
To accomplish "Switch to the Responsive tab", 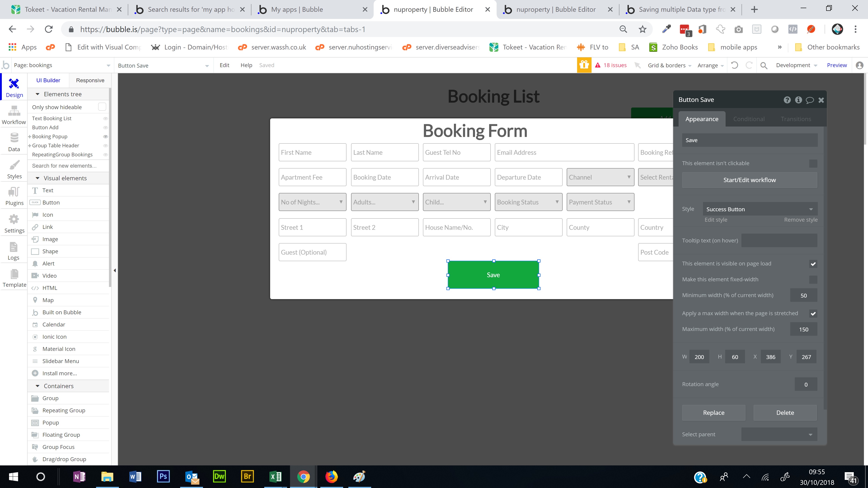I will point(90,80).
